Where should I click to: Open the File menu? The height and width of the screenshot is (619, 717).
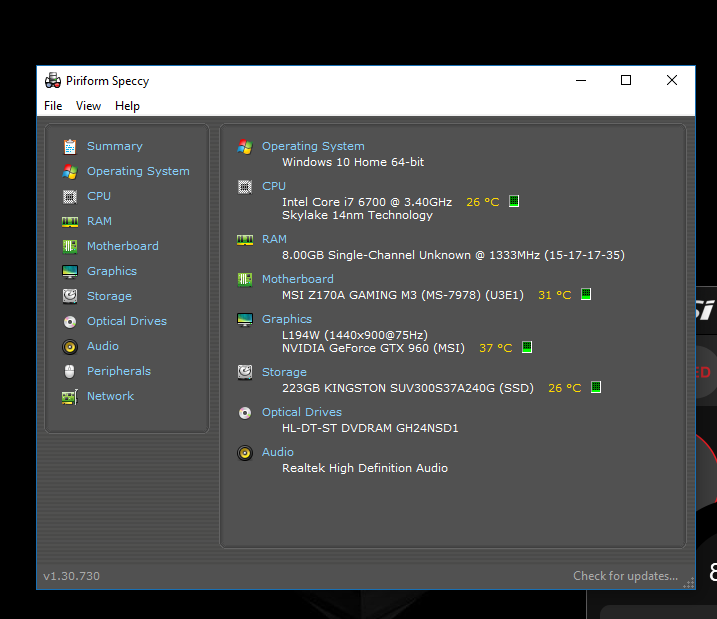pos(53,106)
